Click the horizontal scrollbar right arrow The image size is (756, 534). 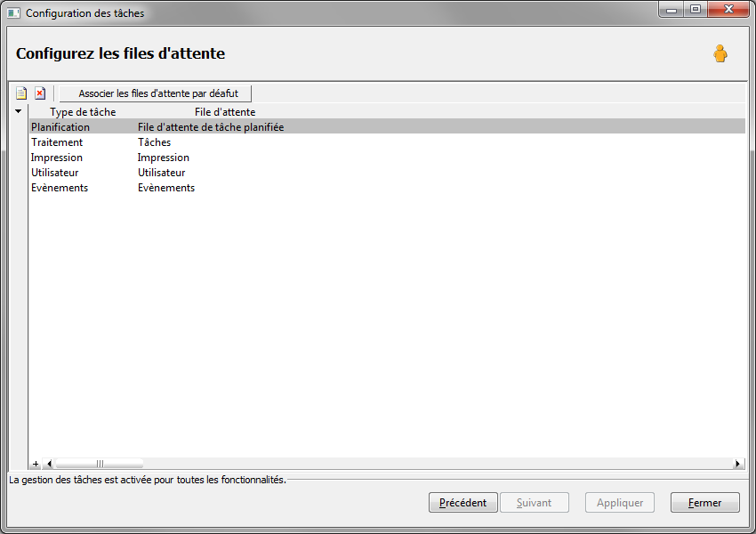(x=737, y=464)
